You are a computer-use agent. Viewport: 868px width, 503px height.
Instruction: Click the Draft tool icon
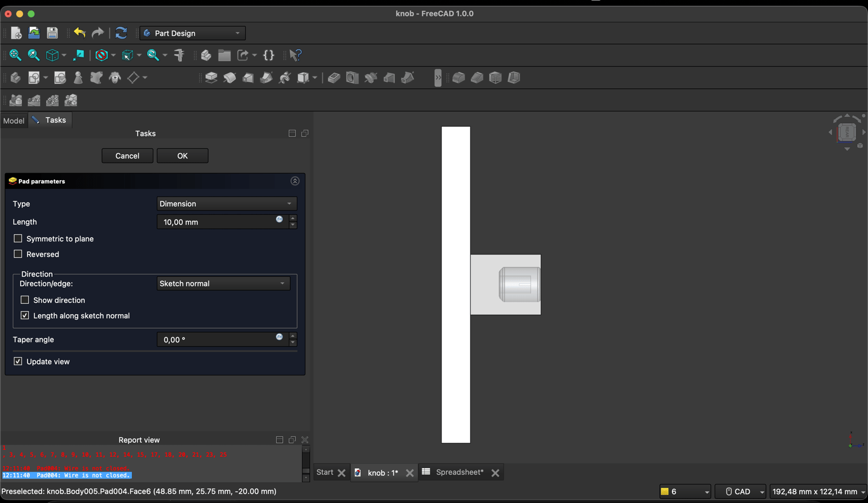click(x=495, y=78)
